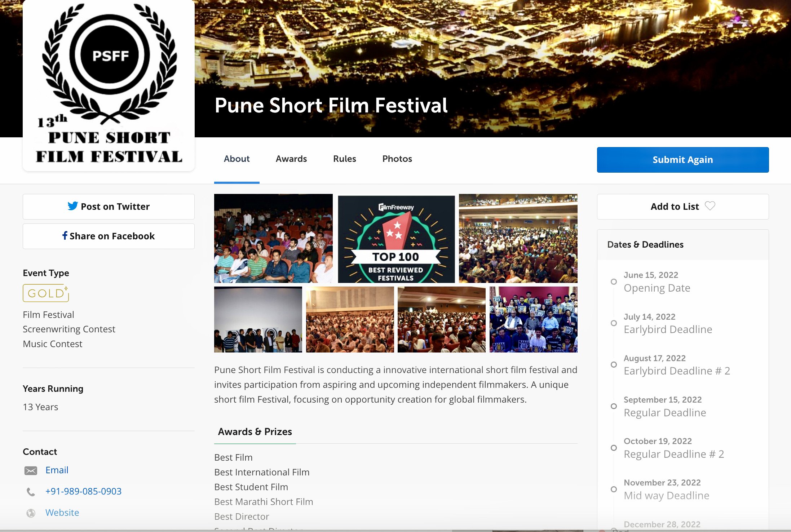This screenshot has width=791, height=532.
Task: Open the winners holding certificates photo
Action: pyautogui.click(x=534, y=319)
